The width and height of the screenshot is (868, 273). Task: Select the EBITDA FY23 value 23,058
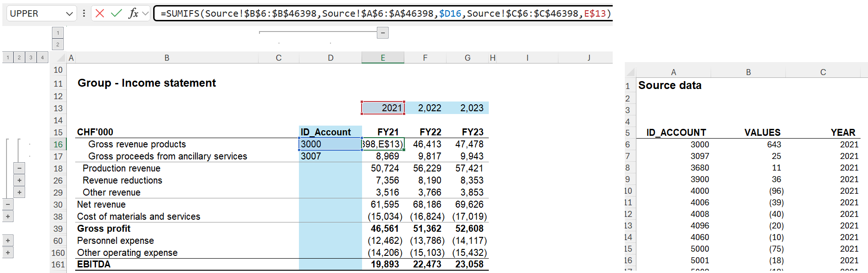[467, 264]
